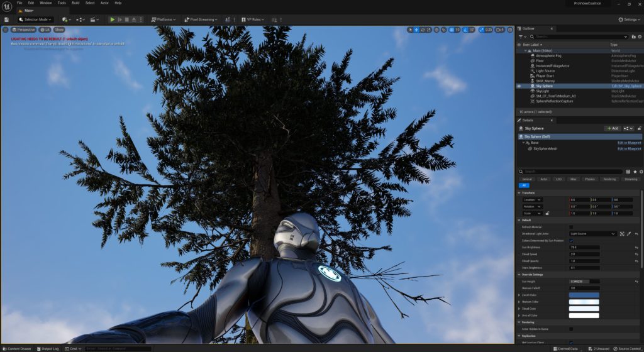The image size is (644, 352).
Task: Open Outliner settings gear
Action: [640, 36]
